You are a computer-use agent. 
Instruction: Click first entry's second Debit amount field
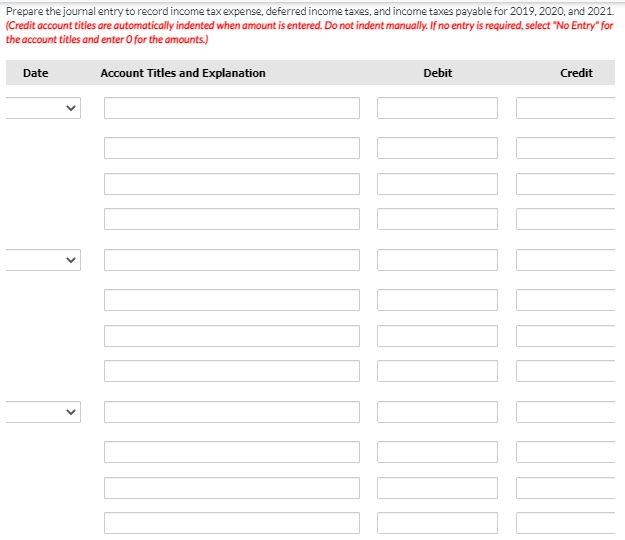(437, 148)
